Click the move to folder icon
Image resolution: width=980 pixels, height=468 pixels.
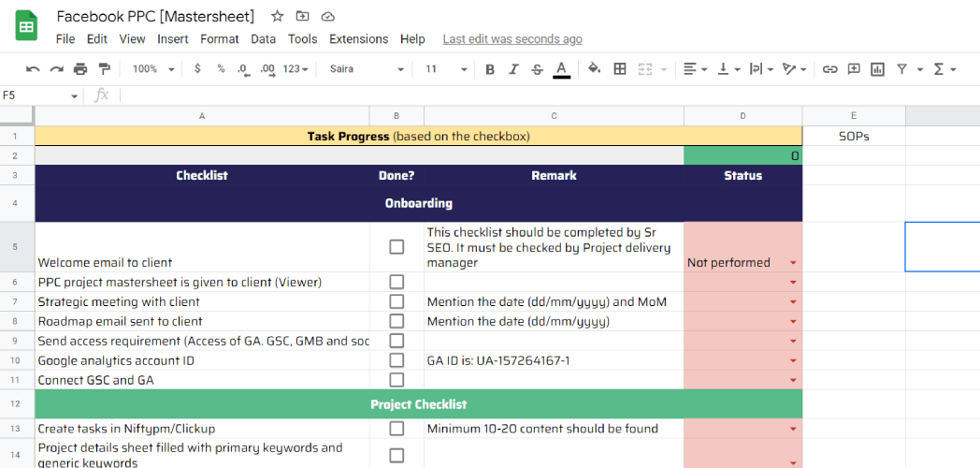pyautogui.click(x=302, y=16)
